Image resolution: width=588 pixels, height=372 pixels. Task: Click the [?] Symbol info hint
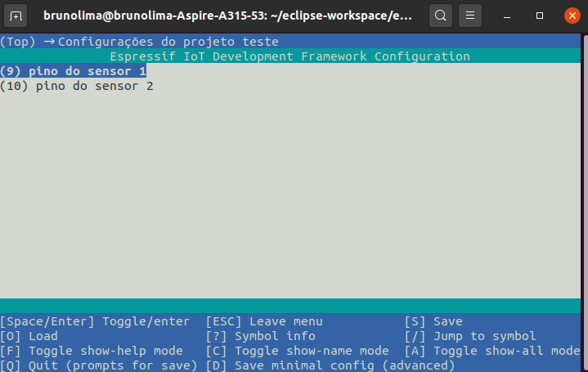pos(260,336)
